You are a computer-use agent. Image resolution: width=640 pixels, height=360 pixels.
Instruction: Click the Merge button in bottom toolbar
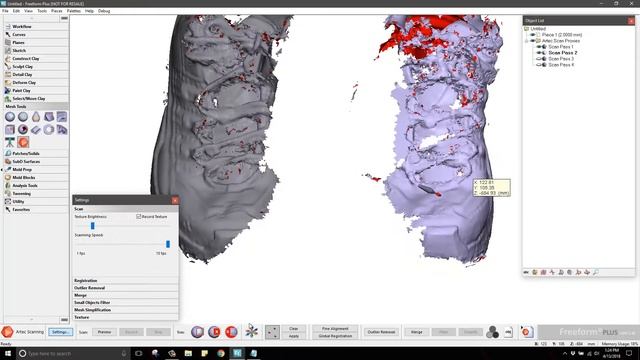[416, 332]
